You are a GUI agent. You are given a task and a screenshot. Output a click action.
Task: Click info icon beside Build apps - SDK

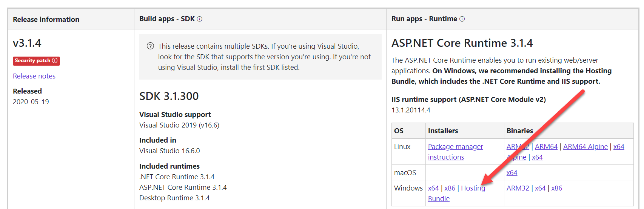199,19
